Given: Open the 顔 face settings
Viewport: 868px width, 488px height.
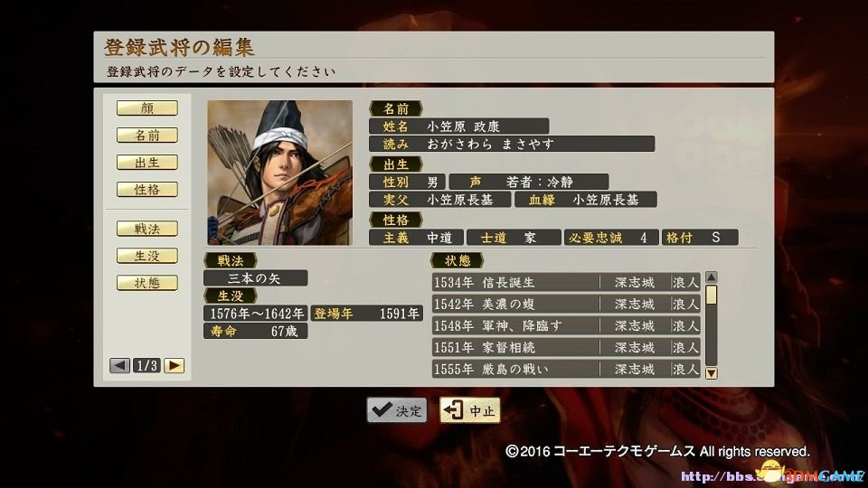Looking at the screenshot, I should tap(147, 108).
